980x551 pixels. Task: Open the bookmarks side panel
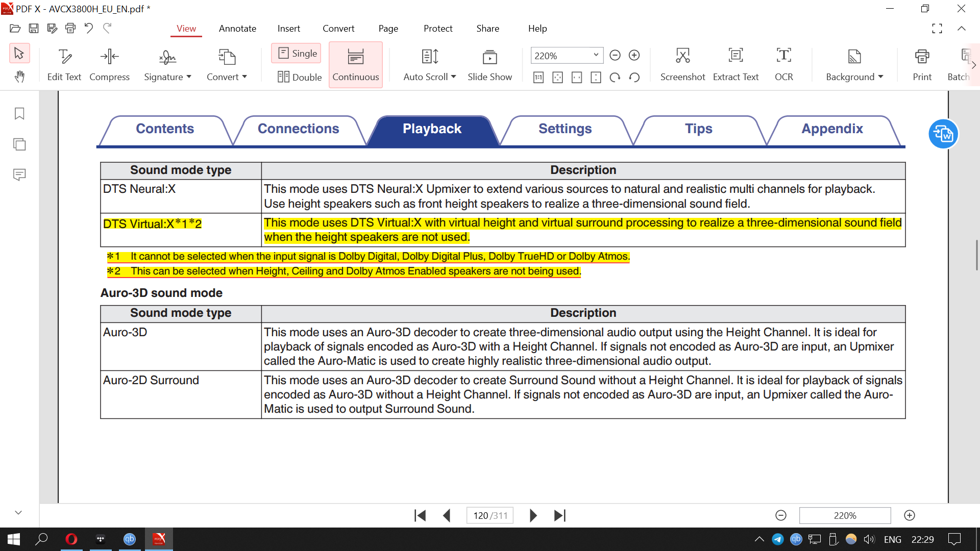[x=19, y=113]
